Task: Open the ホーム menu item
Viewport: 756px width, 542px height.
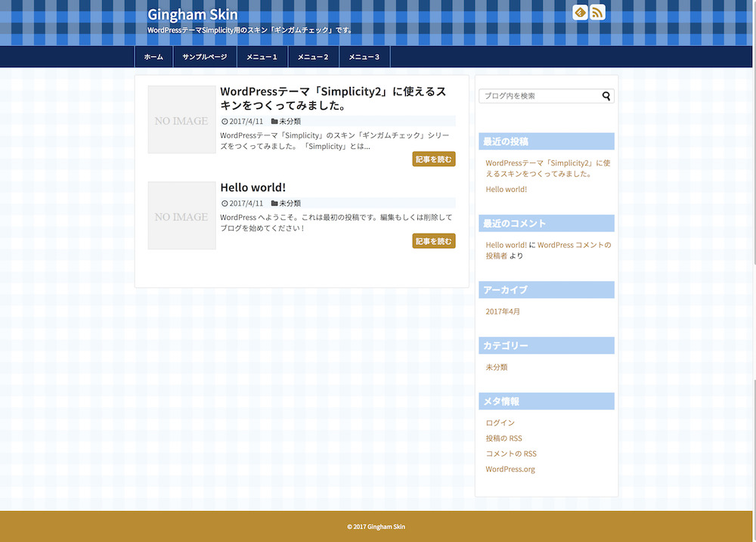Action: pos(153,57)
